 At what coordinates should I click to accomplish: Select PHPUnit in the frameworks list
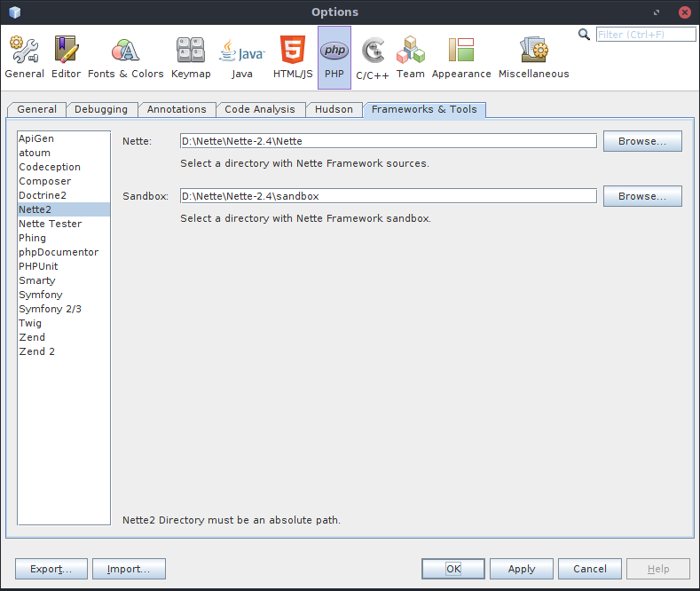click(x=64, y=266)
